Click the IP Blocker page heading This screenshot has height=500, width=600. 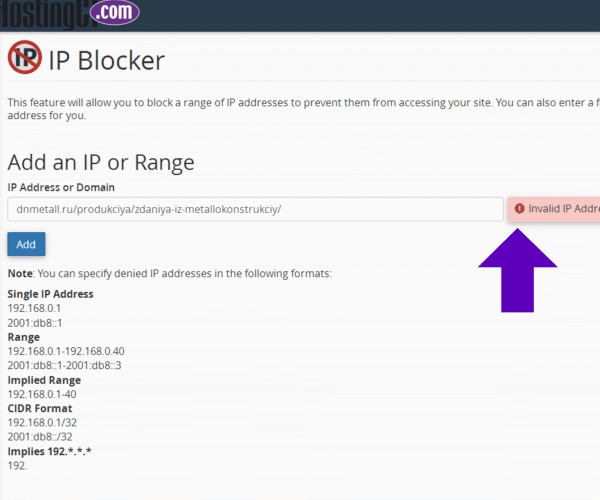[106, 60]
